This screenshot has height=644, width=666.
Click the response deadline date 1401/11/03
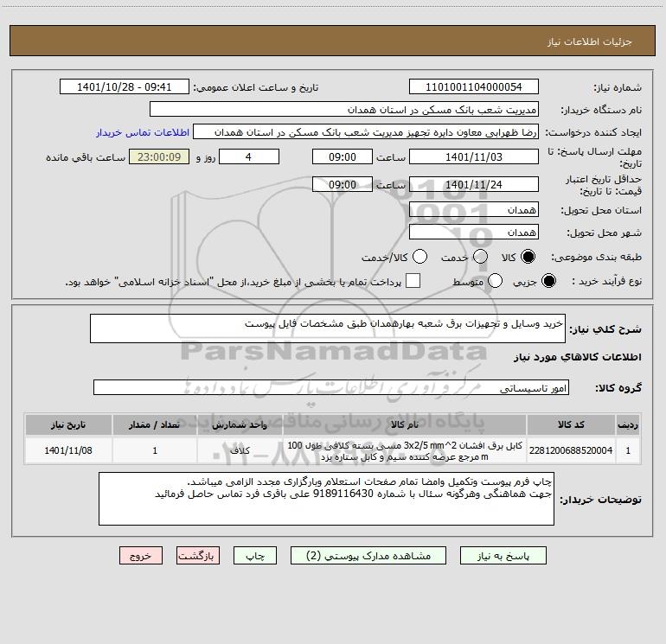pyautogui.click(x=474, y=157)
